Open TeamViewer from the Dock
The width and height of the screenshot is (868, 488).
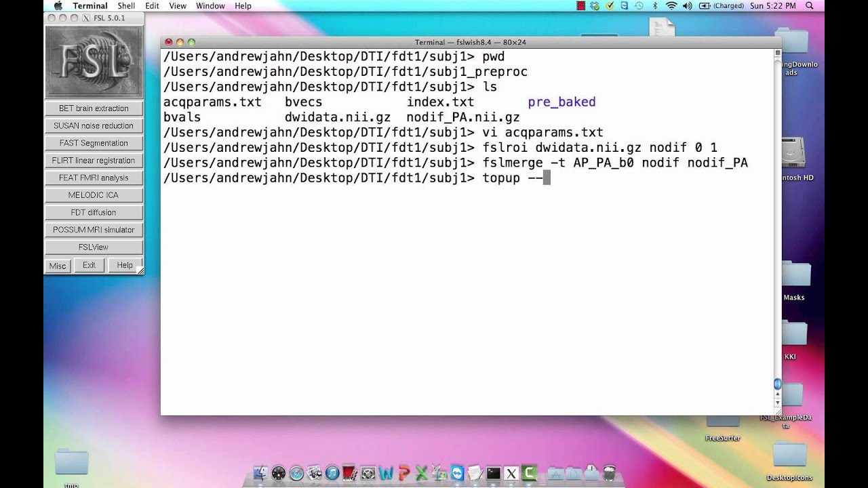pyautogui.click(x=457, y=473)
